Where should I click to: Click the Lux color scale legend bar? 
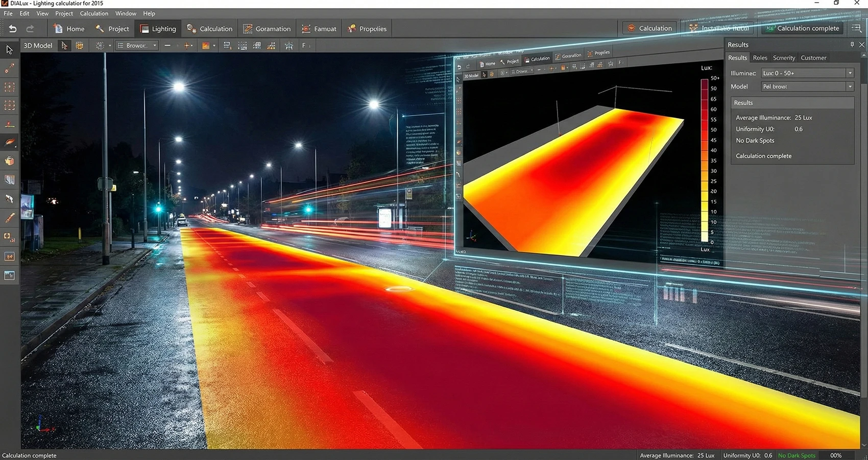(704, 160)
